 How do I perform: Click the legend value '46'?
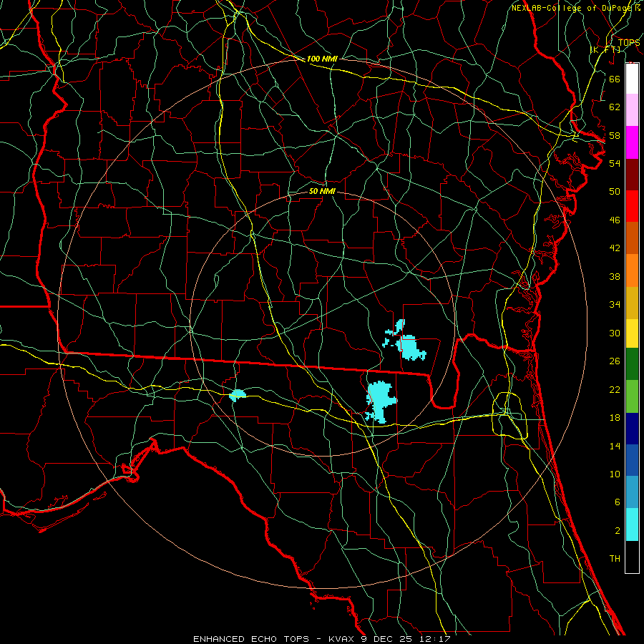[615, 220]
